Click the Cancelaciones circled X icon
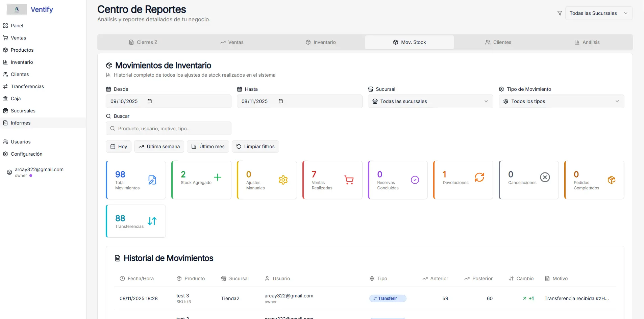 pos(545,177)
